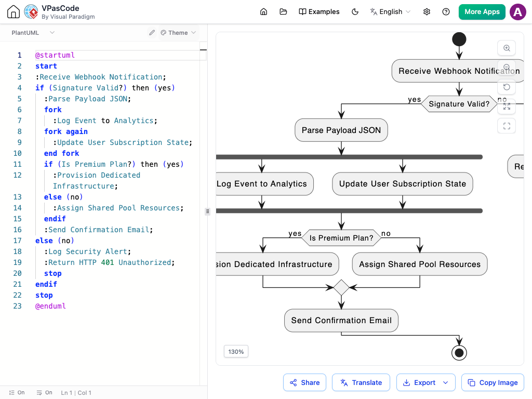Open the VPasCode globe logo
This screenshot has width=532, height=399.
click(x=31, y=12)
